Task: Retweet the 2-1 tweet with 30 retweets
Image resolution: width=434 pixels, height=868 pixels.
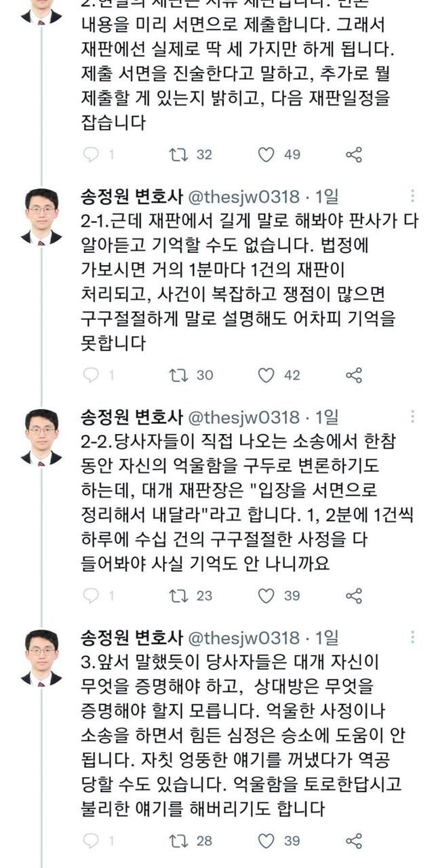Action: [x=178, y=375]
